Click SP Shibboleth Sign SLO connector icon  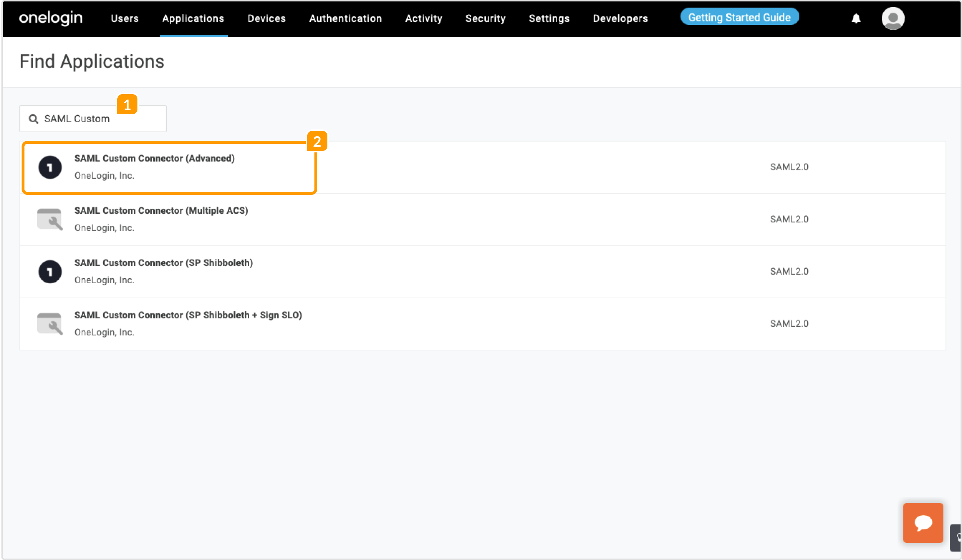coord(49,324)
